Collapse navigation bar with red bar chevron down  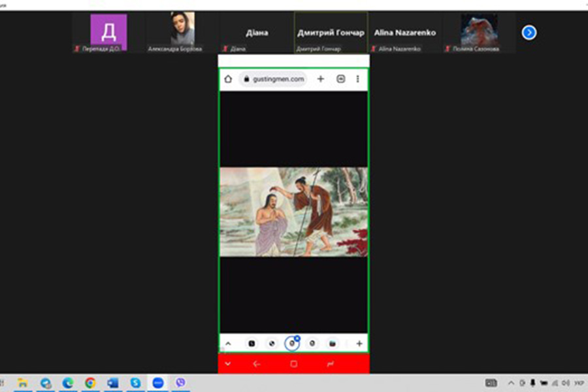pos(228,364)
